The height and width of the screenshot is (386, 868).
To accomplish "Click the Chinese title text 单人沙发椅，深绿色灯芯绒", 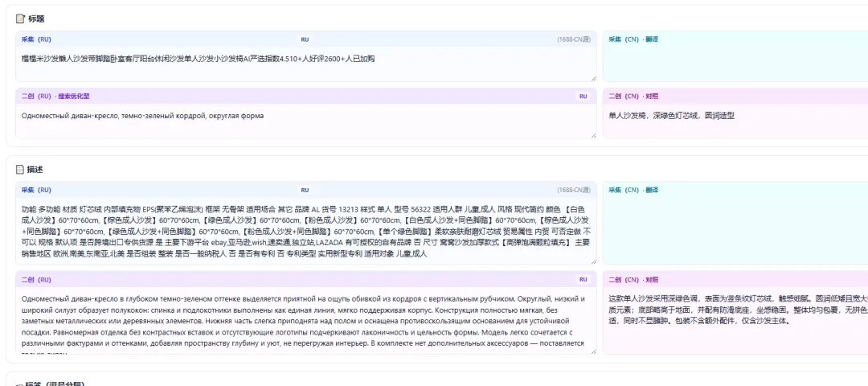I will pos(671,116).
